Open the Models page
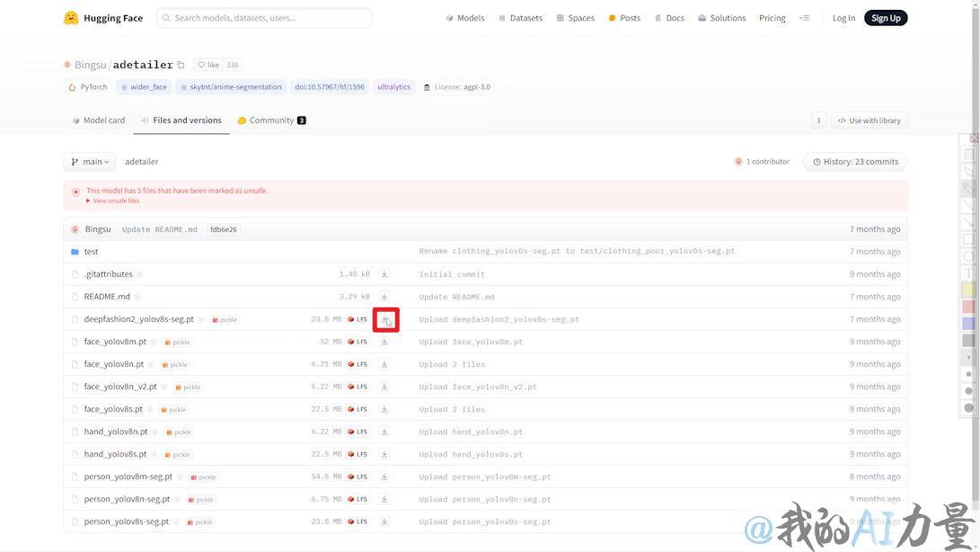 pos(465,18)
